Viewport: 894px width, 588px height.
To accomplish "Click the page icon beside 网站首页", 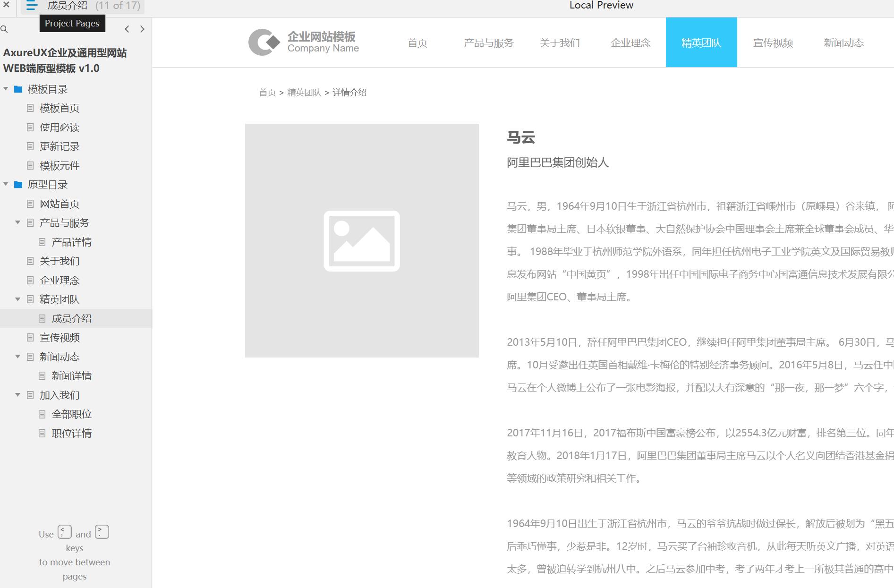I will click(30, 204).
